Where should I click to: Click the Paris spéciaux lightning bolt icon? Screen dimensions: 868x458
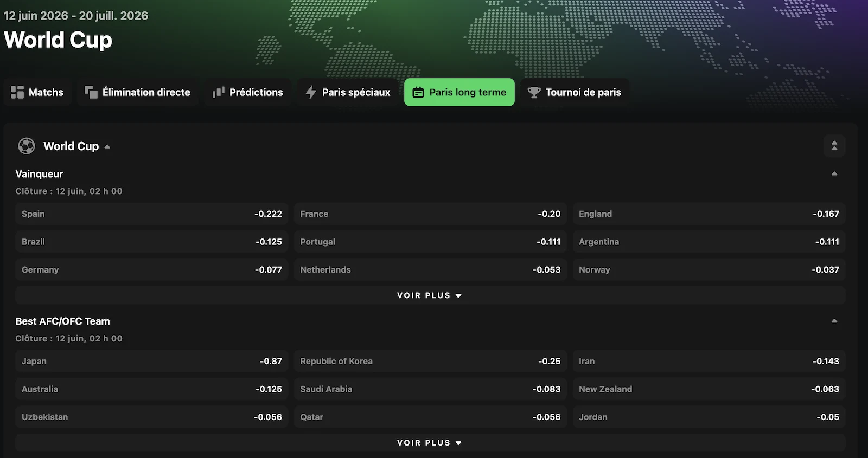point(311,92)
